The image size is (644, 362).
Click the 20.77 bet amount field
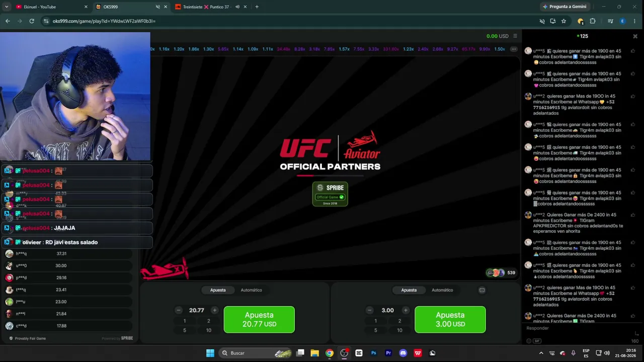pyautogui.click(x=197, y=310)
